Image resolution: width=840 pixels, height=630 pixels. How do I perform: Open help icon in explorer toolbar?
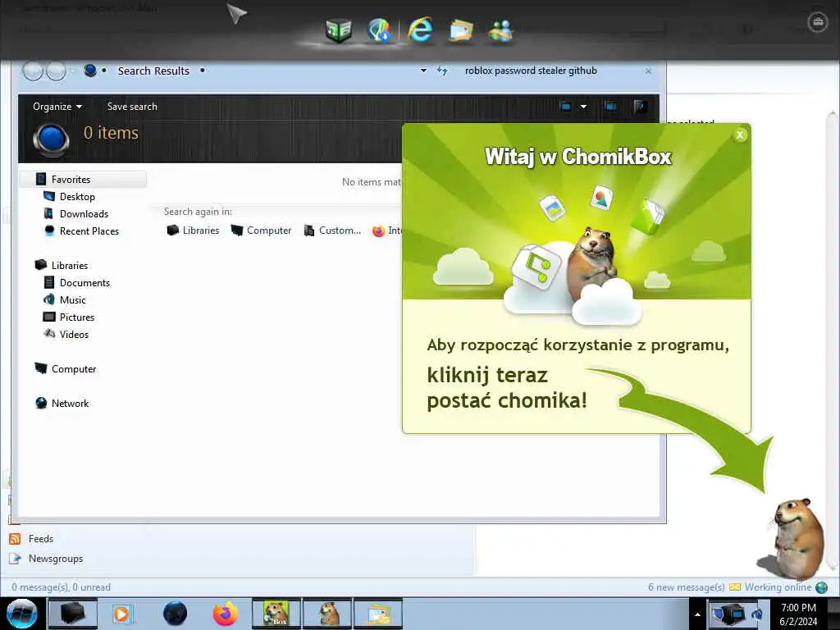pyautogui.click(x=640, y=106)
